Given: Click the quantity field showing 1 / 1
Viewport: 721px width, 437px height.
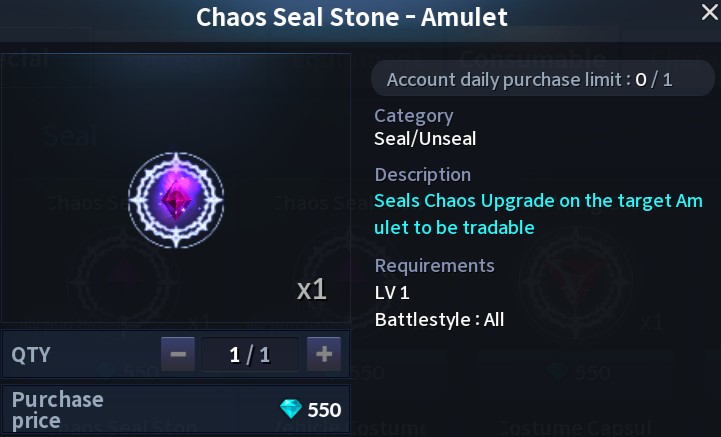Looking at the screenshot, I should 250,354.
